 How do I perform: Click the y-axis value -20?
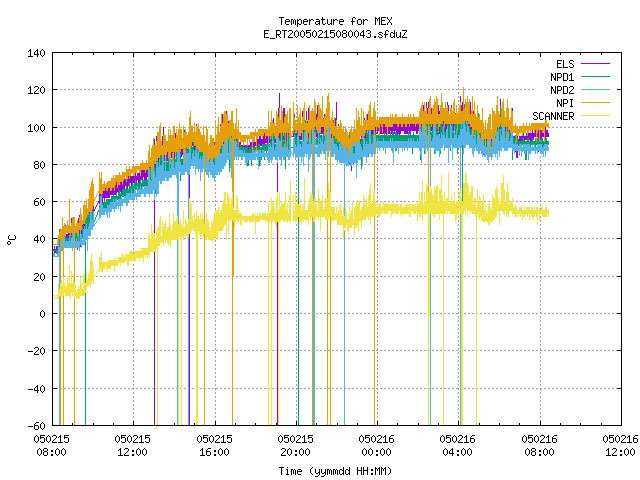(36, 351)
